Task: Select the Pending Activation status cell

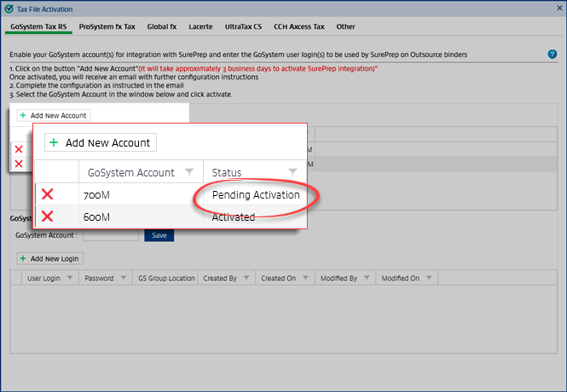Action: pyautogui.click(x=256, y=195)
